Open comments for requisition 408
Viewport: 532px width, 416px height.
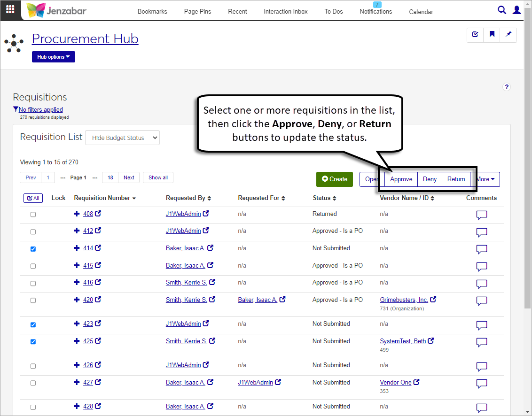(481, 215)
